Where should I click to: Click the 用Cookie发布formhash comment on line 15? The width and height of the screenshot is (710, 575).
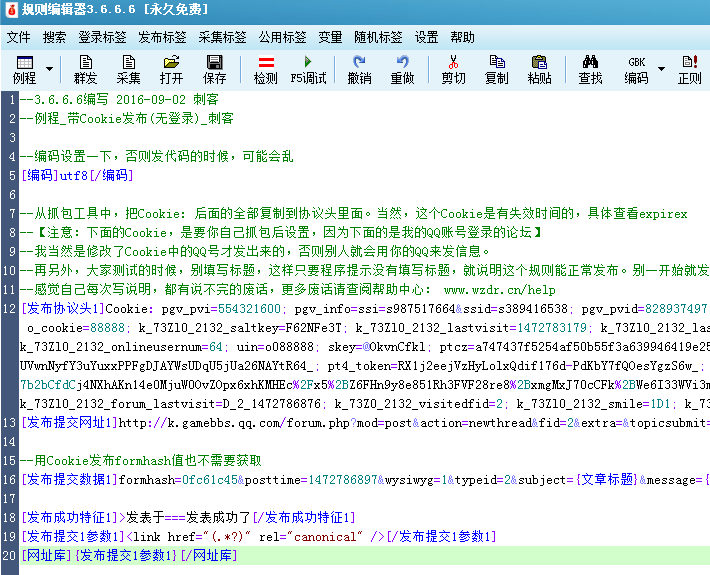point(141,460)
